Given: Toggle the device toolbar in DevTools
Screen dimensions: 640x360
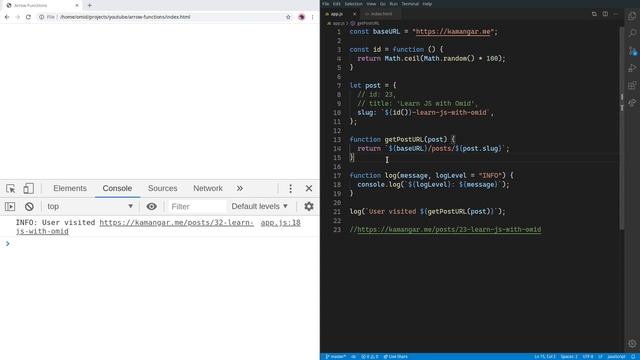Looking at the screenshot, I should (x=28, y=189).
